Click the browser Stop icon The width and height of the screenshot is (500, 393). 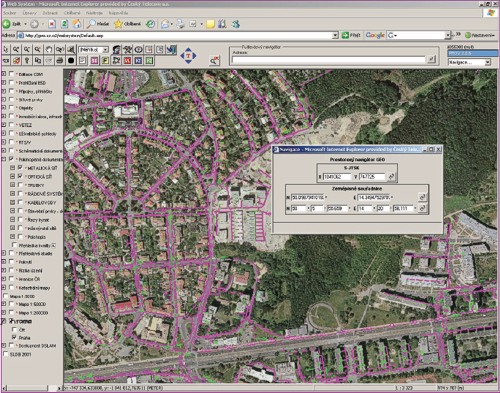tap(52, 24)
